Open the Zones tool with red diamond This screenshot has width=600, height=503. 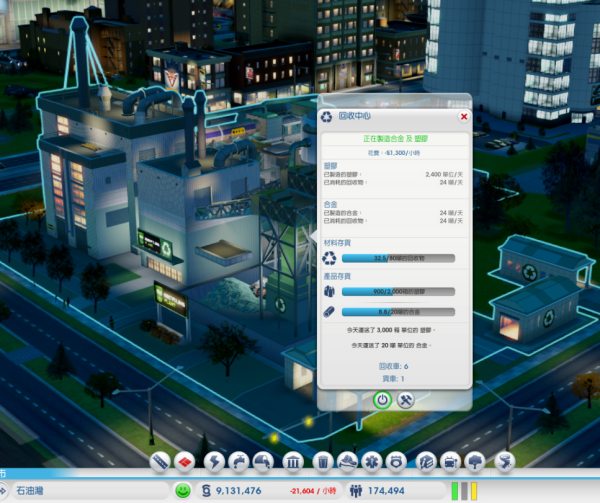coord(184,462)
